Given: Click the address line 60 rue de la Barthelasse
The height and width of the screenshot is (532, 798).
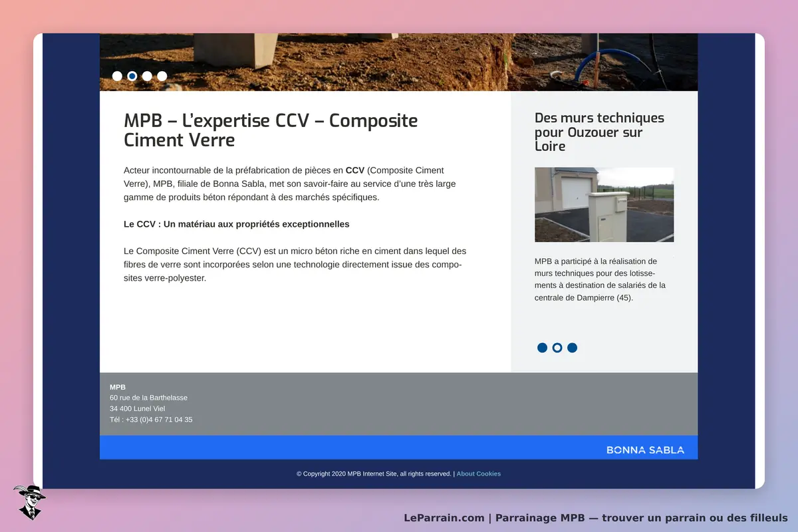Looking at the screenshot, I should [148, 398].
